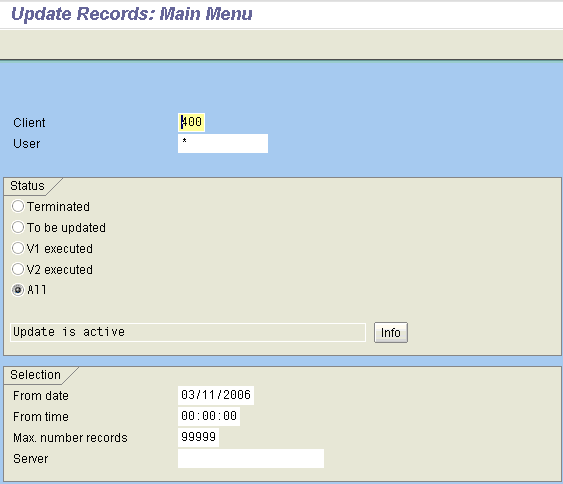Focus the Client input field
This screenshot has height=484, width=563.
click(x=191, y=122)
